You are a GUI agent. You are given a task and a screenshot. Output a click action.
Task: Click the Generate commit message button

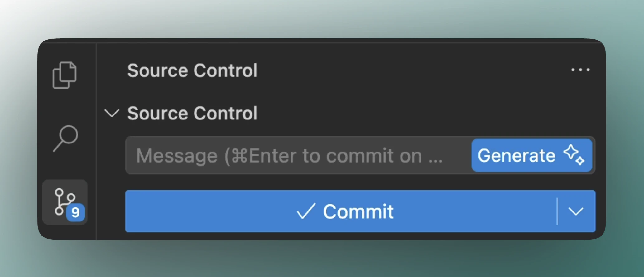[532, 155]
